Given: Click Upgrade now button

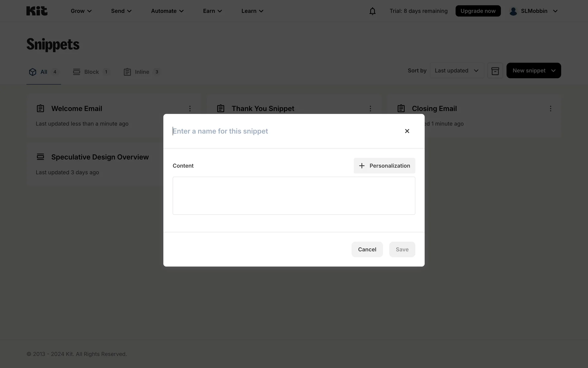Looking at the screenshot, I should 478,11.
